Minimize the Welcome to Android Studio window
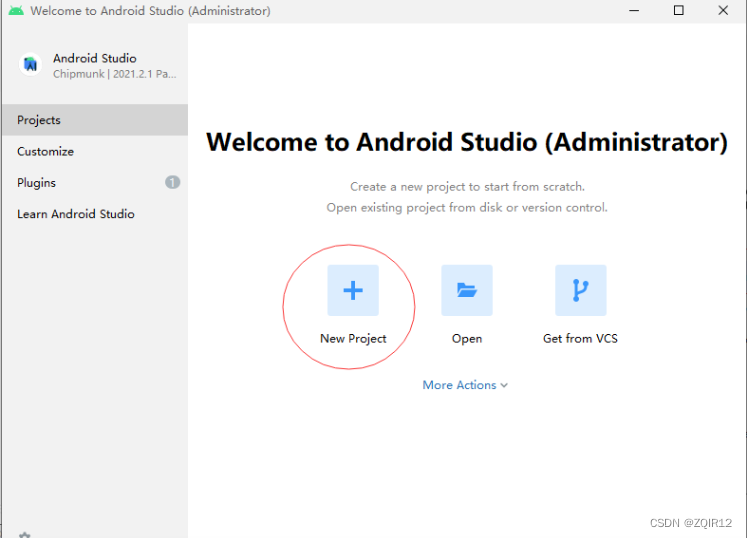747x538 pixels. coord(634,10)
